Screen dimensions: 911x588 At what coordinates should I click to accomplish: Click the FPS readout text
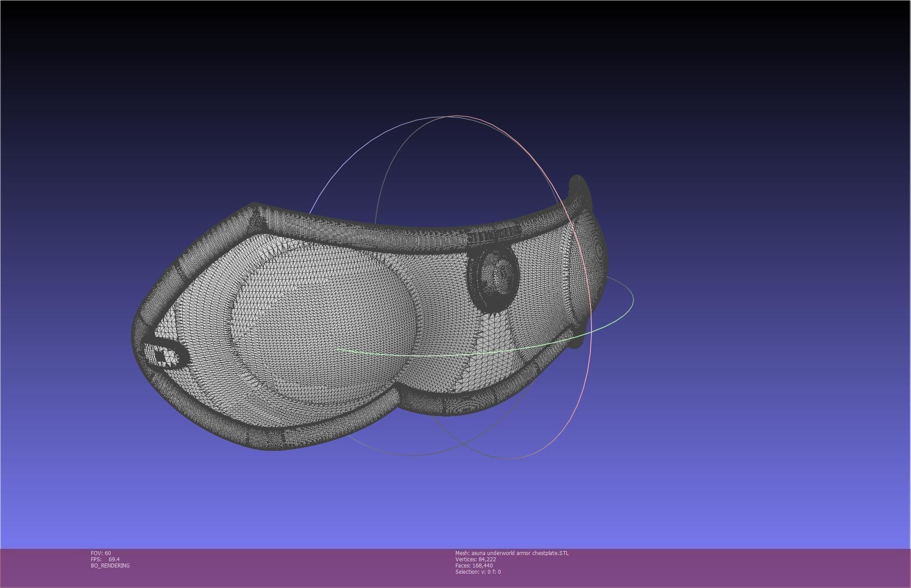(105, 559)
